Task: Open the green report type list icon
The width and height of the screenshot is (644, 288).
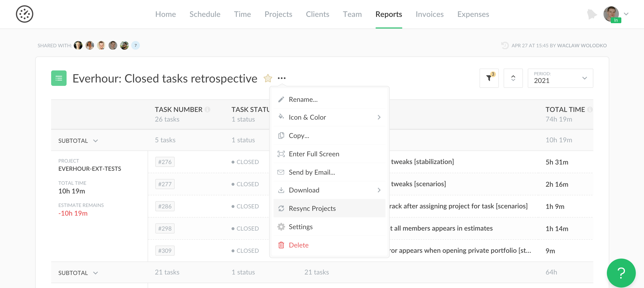Action: [59, 78]
